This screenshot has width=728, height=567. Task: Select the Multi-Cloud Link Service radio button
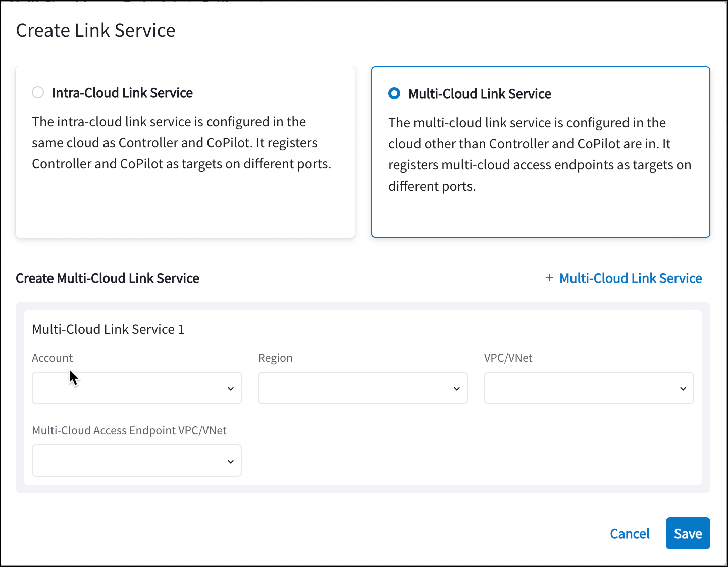click(x=394, y=93)
